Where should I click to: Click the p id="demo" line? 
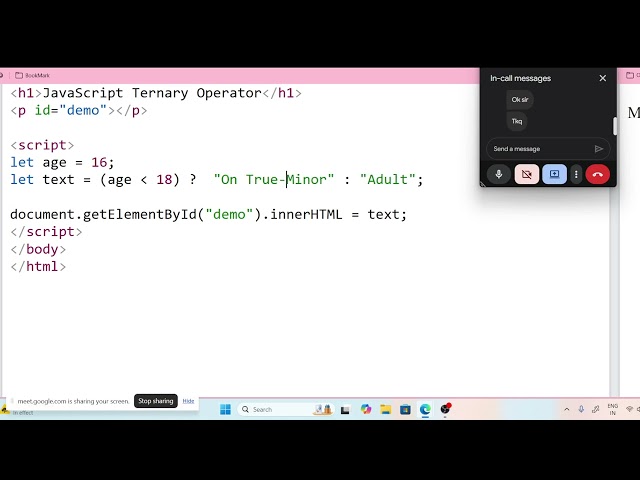coord(78,111)
